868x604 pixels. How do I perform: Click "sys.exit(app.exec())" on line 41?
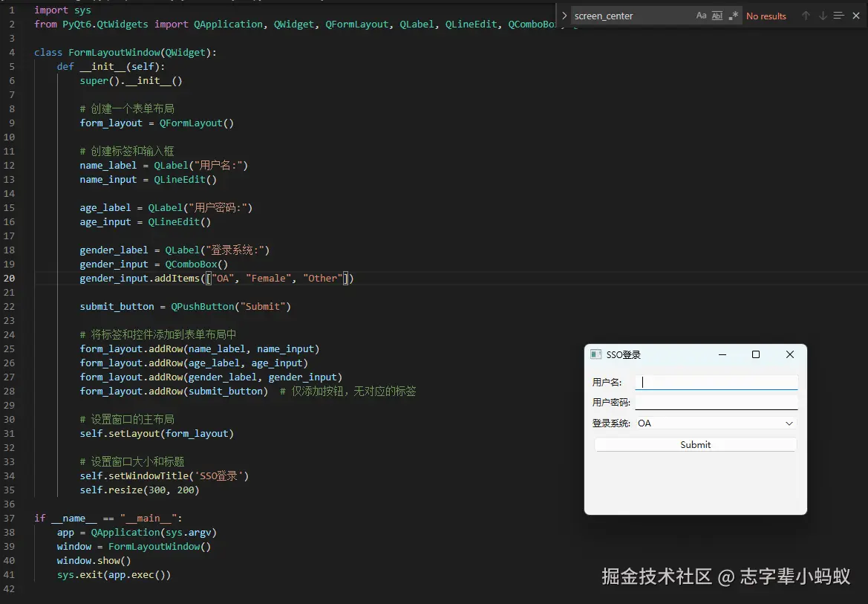(114, 574)
